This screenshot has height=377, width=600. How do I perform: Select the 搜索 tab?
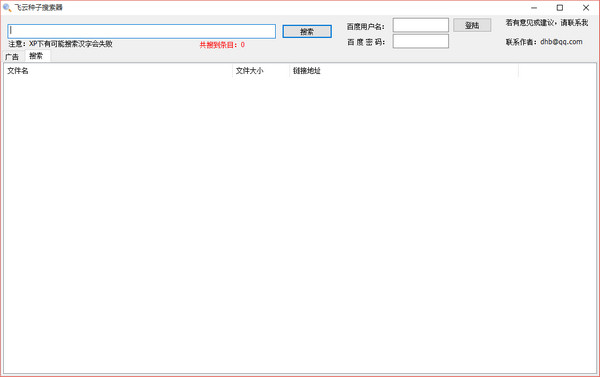click(36, 56)
